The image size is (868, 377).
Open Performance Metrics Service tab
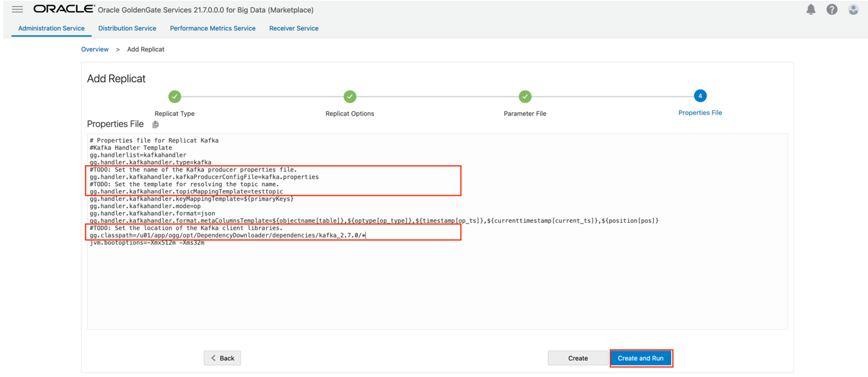pyautogui.click(x=213, y=28)
